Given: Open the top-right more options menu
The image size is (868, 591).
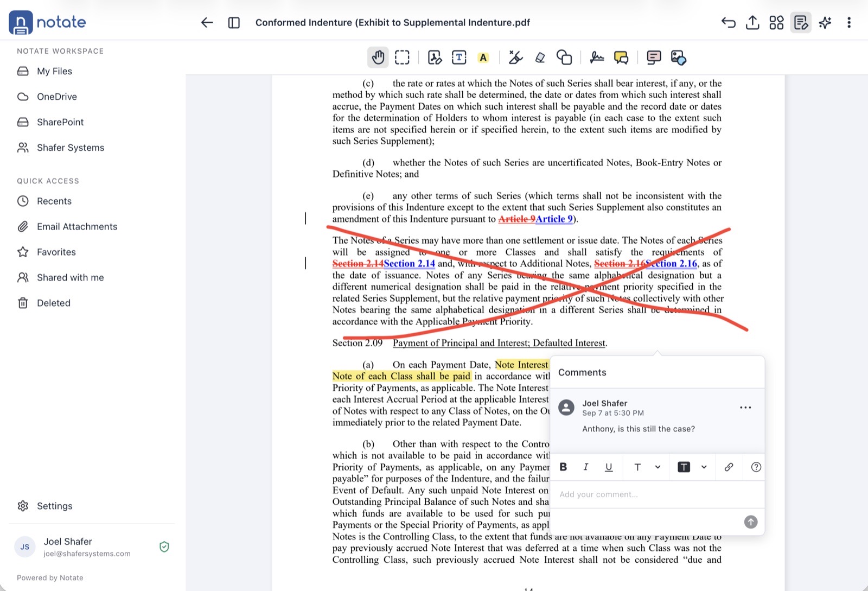Looking at the screenshot, I should 849,22.
